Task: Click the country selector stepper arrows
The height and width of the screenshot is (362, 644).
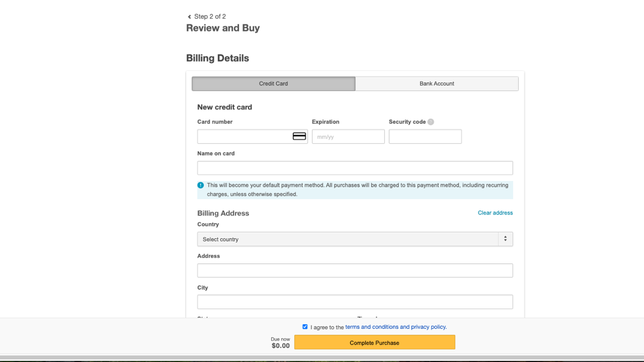Action: pos(506,239)
